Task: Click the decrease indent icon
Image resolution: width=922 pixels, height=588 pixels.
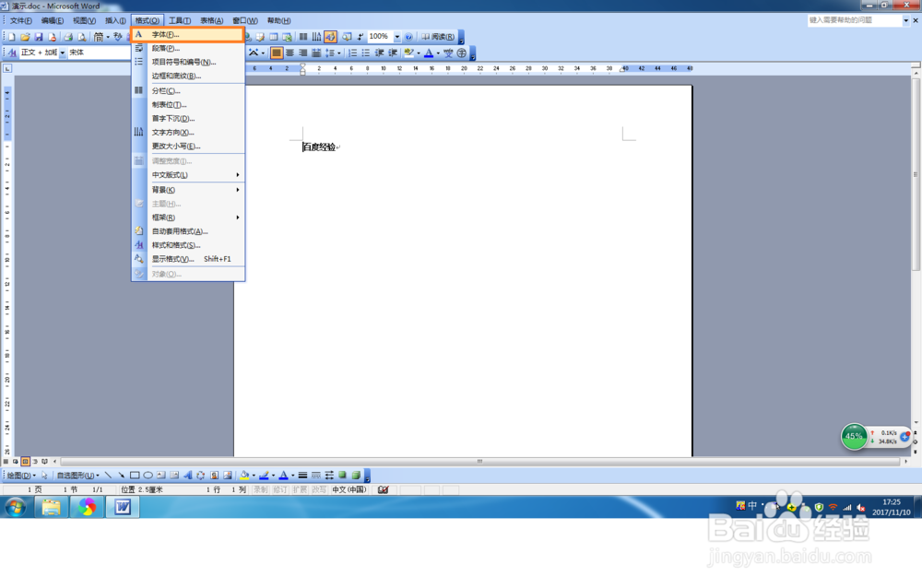Action: [379, 53]
